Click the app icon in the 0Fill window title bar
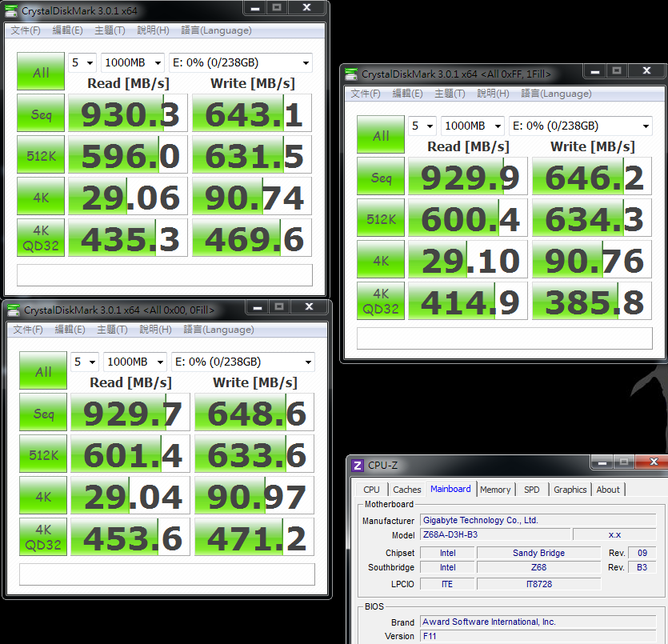 pyautogui.click(x=14, y=310)
